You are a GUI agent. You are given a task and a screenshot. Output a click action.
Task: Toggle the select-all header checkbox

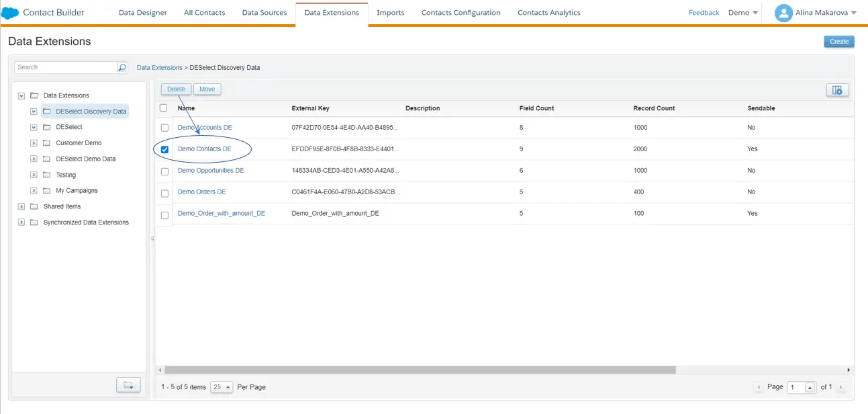tap(163, 108)
